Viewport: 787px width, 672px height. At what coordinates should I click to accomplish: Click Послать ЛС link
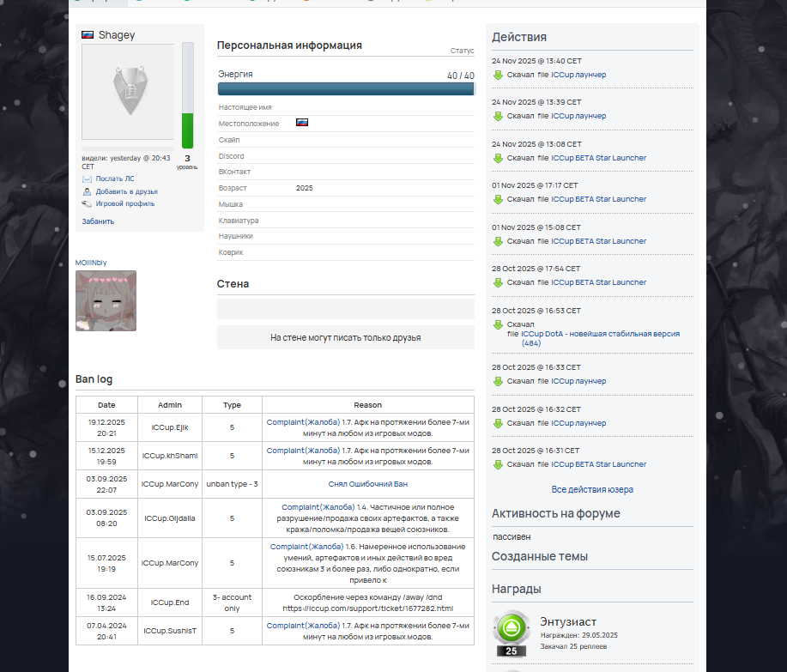pyautogui.click(x=115, y=179)
